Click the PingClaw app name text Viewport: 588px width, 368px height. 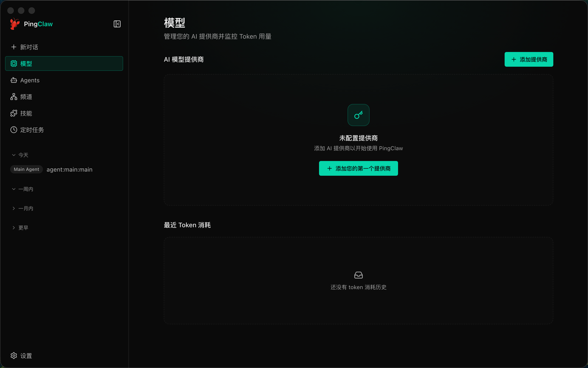(x=38, y=24)
